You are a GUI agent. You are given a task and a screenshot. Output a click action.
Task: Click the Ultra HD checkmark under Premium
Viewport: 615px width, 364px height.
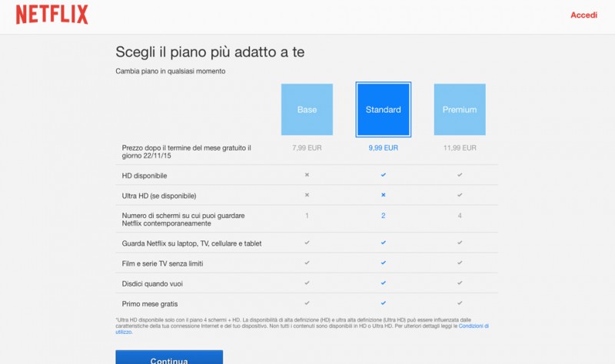[460, 195]
